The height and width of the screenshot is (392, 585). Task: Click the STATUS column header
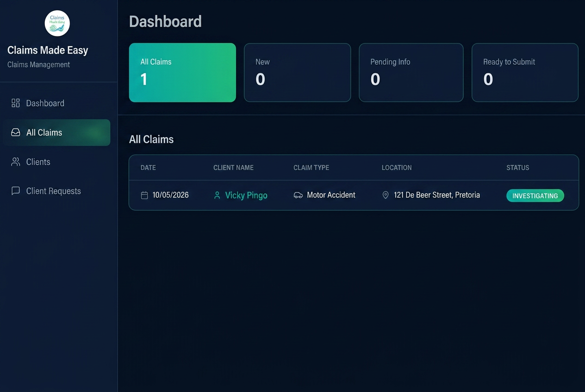coord(517,167)
